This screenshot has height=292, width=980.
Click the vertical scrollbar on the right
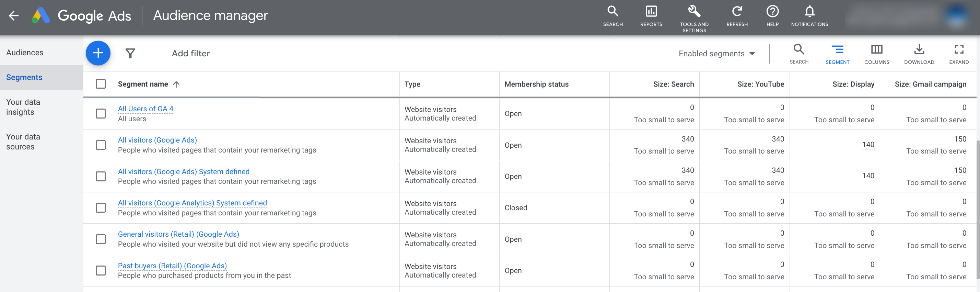(978, 211)
